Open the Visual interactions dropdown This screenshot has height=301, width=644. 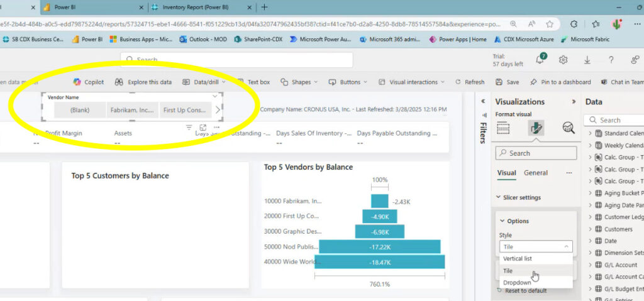(411, 82)
